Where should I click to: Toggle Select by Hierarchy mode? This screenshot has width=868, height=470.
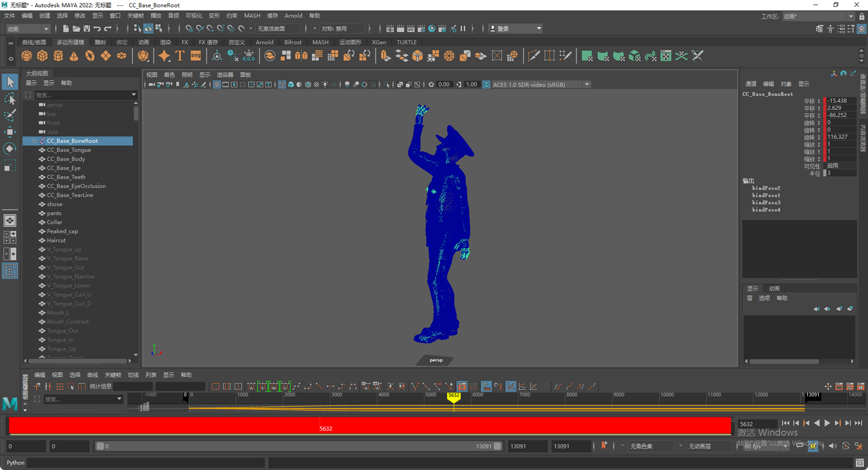pos(138,28)
